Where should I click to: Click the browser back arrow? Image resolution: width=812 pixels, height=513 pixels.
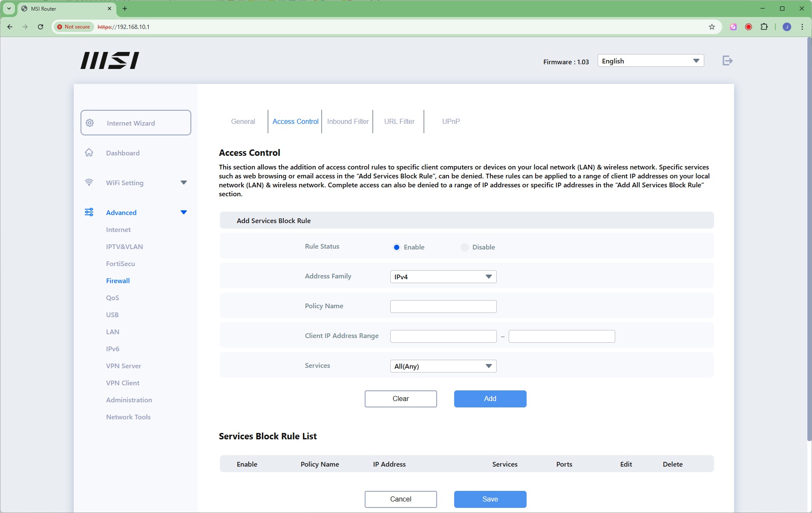(10, 27)
